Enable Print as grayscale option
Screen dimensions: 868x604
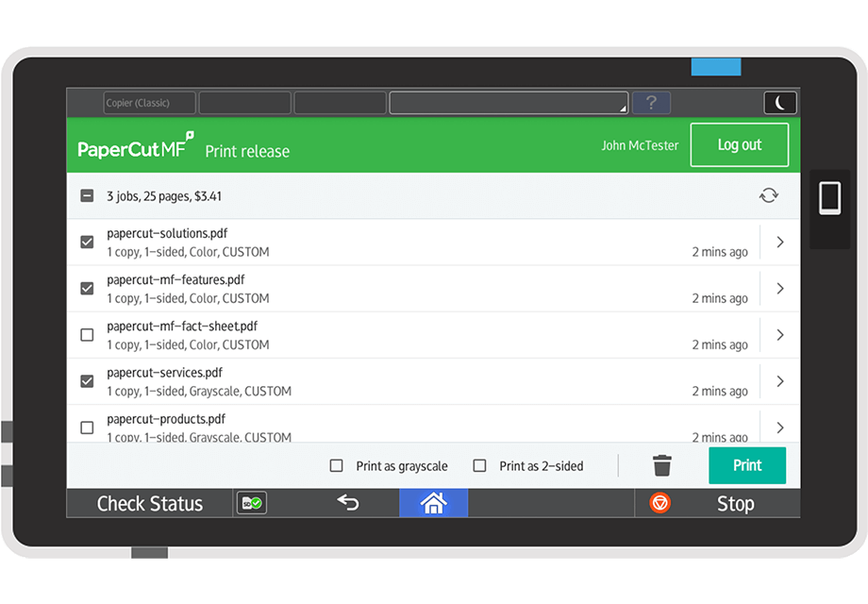336,465
